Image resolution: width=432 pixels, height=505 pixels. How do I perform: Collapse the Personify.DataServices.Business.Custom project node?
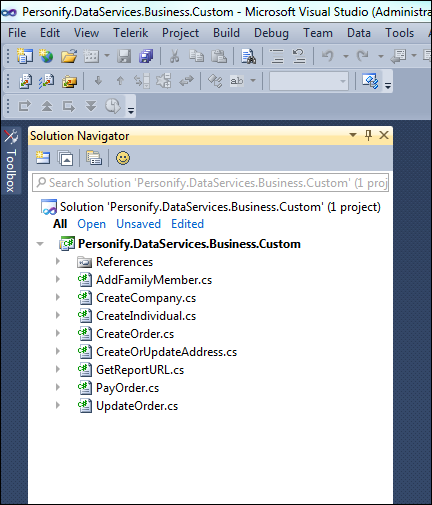(40, 244)
